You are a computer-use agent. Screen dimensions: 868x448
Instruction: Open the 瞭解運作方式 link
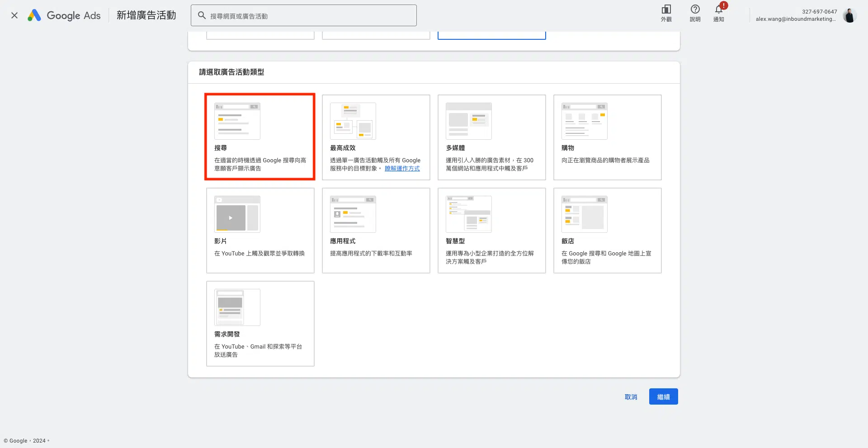coord(402,168)
